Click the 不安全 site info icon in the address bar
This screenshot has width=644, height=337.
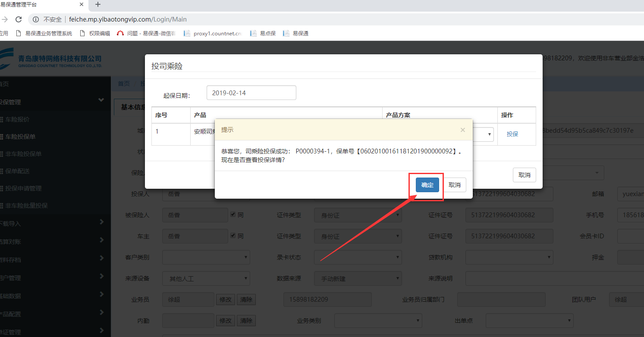(x=36, y=19)
